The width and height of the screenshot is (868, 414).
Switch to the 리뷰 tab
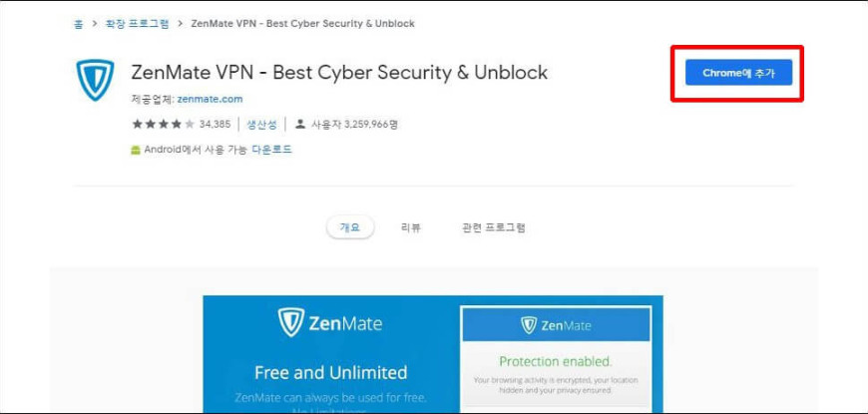pos(411,227)
